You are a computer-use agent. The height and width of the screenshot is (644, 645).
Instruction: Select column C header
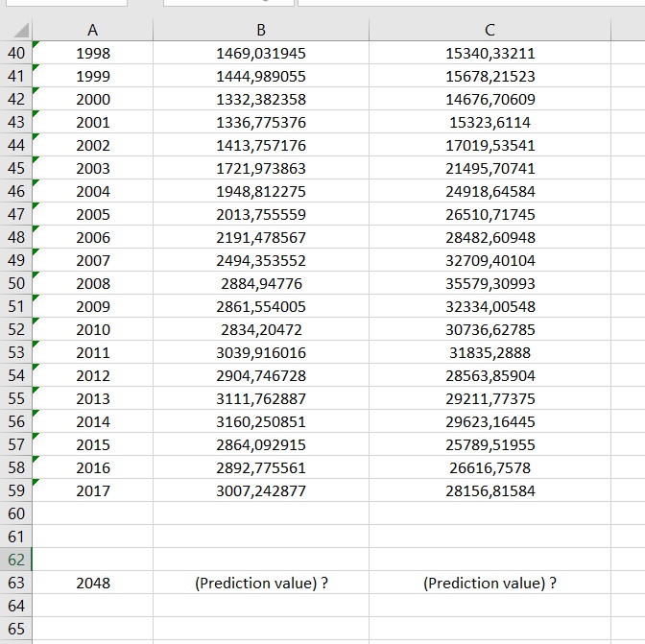(x=490, y=31)
